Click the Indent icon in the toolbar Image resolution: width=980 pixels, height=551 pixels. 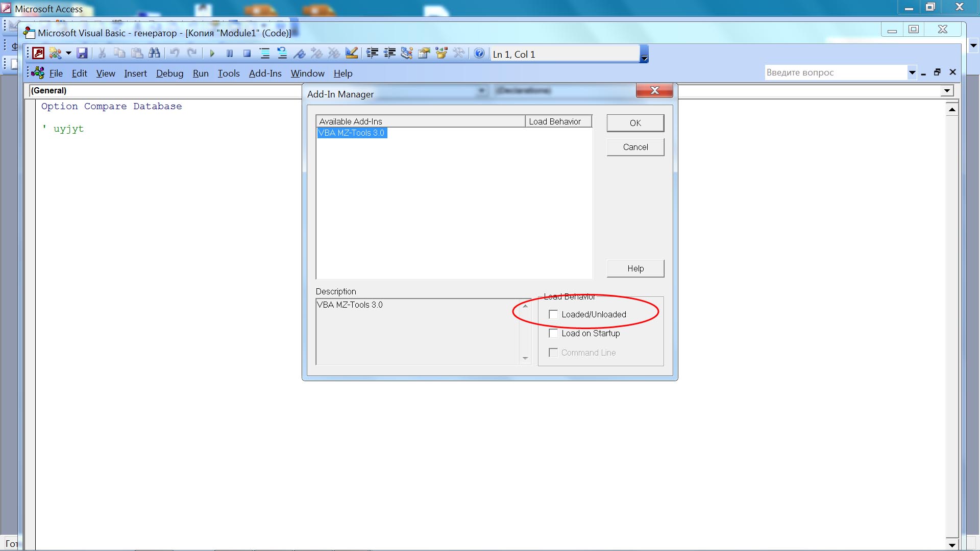click(373, 53)
